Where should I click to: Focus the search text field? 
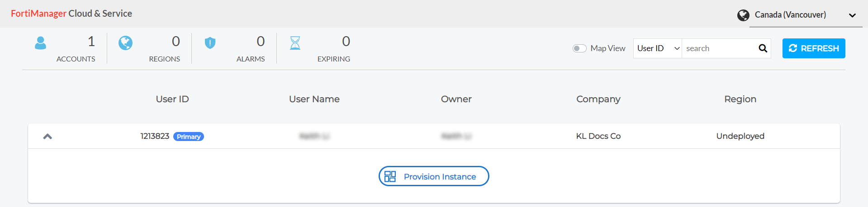(718, 48)
